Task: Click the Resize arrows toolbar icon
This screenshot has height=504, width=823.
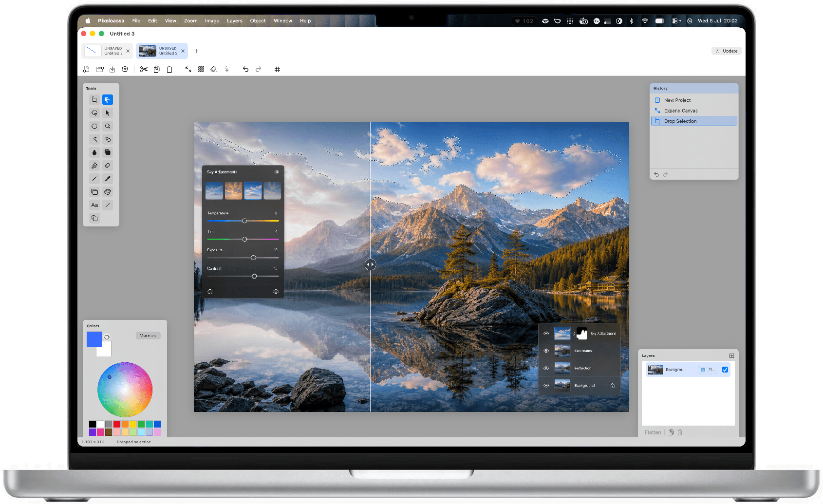Action: click(188, 69)
